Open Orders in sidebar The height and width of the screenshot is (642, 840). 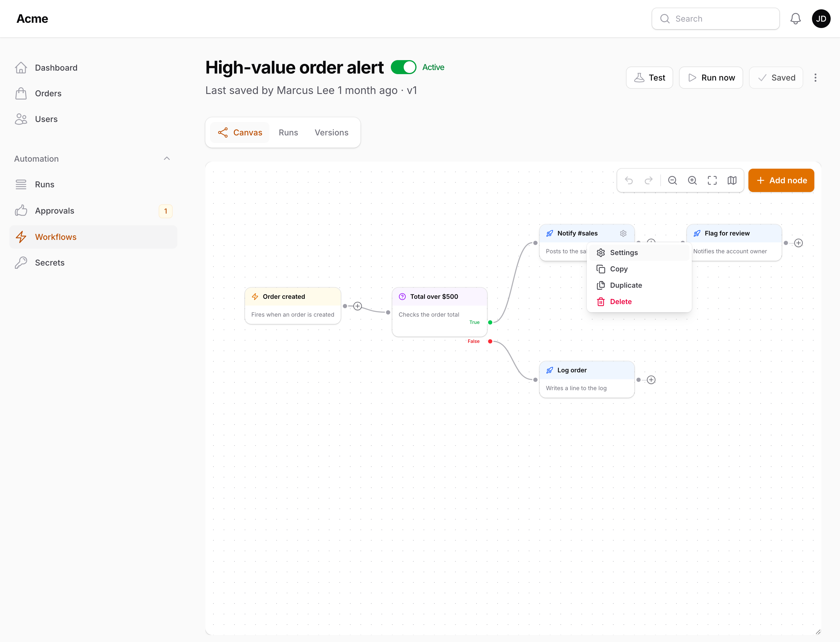[x=93, y=93]
